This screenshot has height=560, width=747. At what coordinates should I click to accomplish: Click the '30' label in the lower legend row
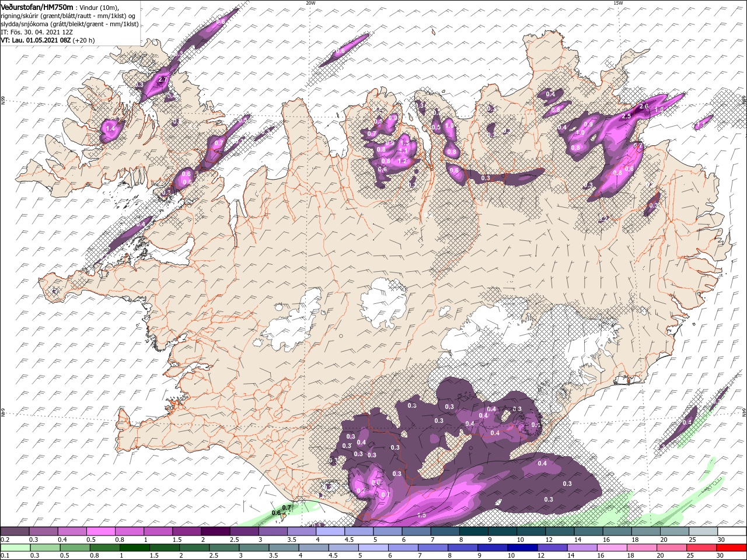point(719,556)
